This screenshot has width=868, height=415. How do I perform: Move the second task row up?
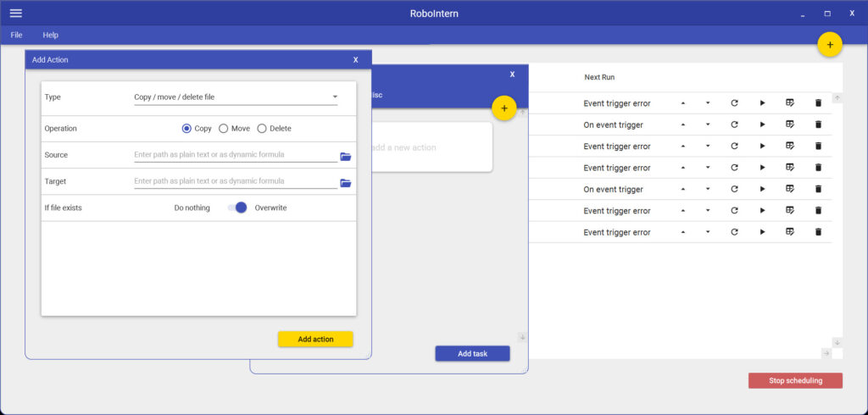[682, 125]
